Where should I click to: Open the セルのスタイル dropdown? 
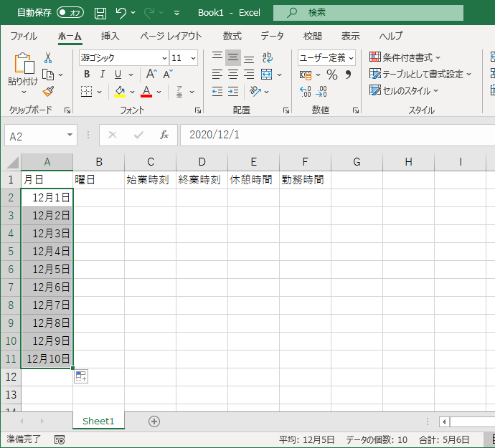click(404, 90)
